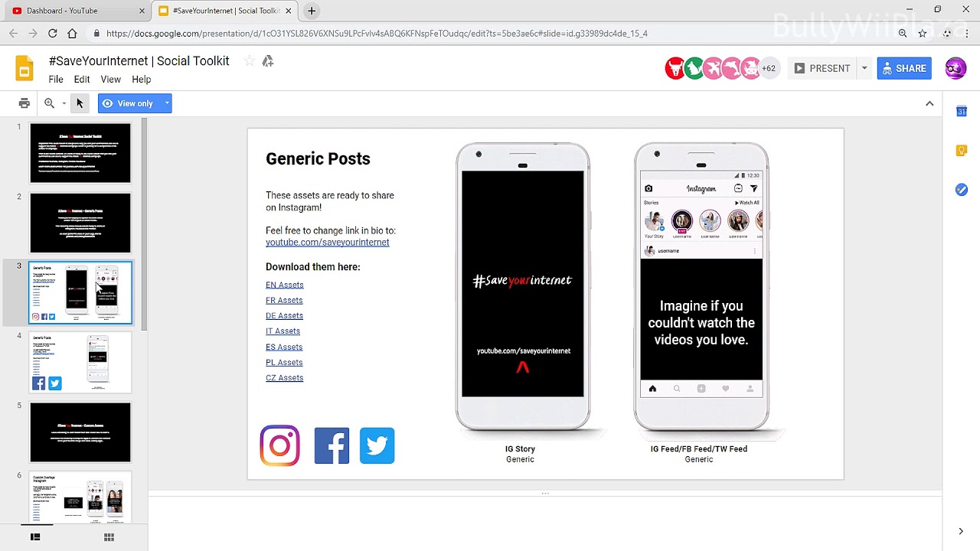Print the presentation
This screenshot has height=551, width=980.
[24, 103]
